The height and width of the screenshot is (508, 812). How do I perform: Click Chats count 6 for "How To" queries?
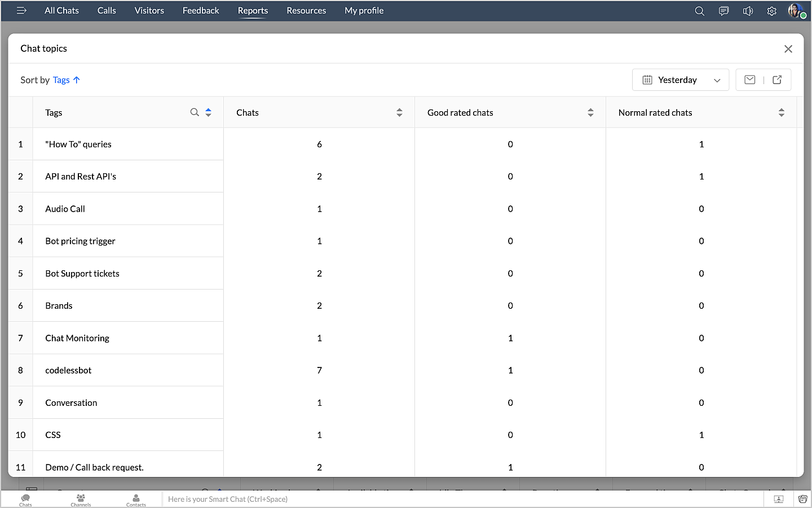[319, 144]
